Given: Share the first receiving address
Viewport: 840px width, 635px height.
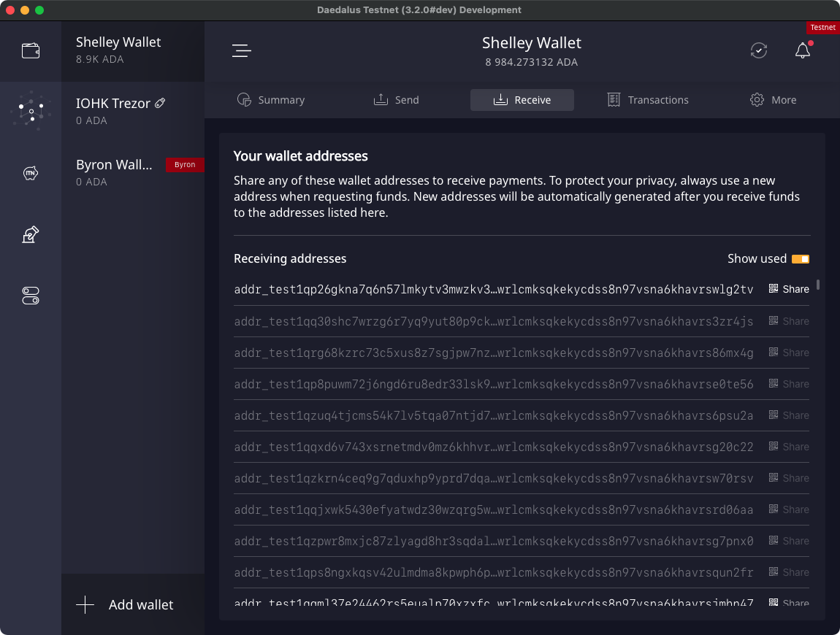Looking at the screenshot, I should [x=788, y=289].
